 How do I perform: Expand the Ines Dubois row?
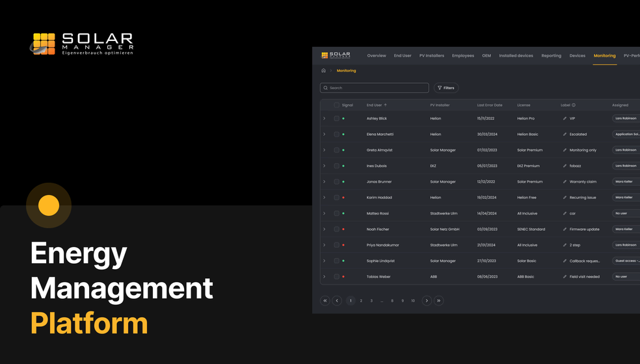pos(325,166)
